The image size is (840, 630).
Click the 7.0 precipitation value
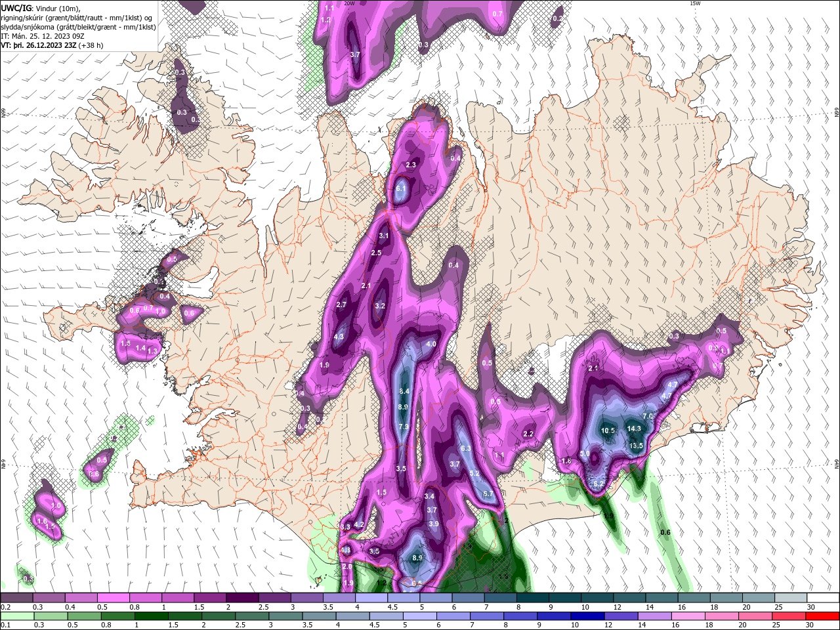[x=647, y=416]
